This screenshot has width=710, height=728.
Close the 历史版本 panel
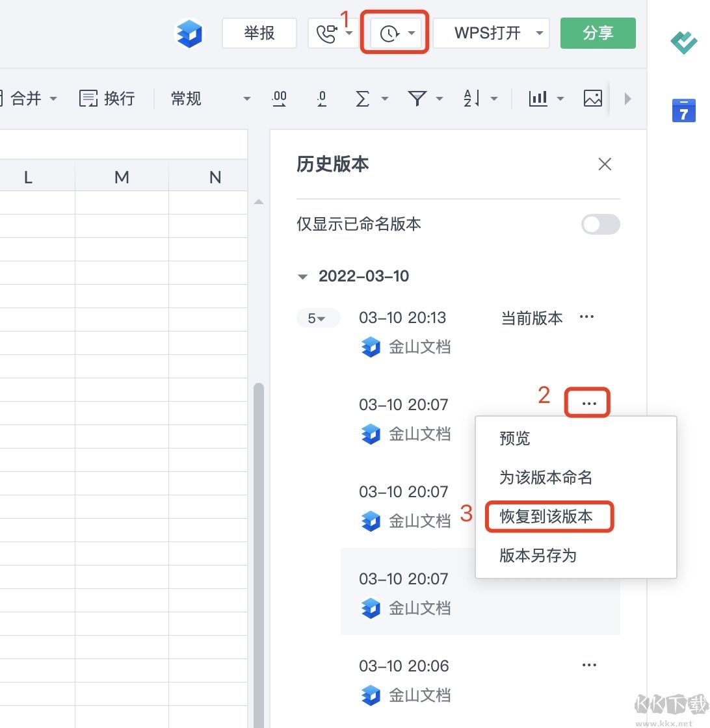[605, 164]
